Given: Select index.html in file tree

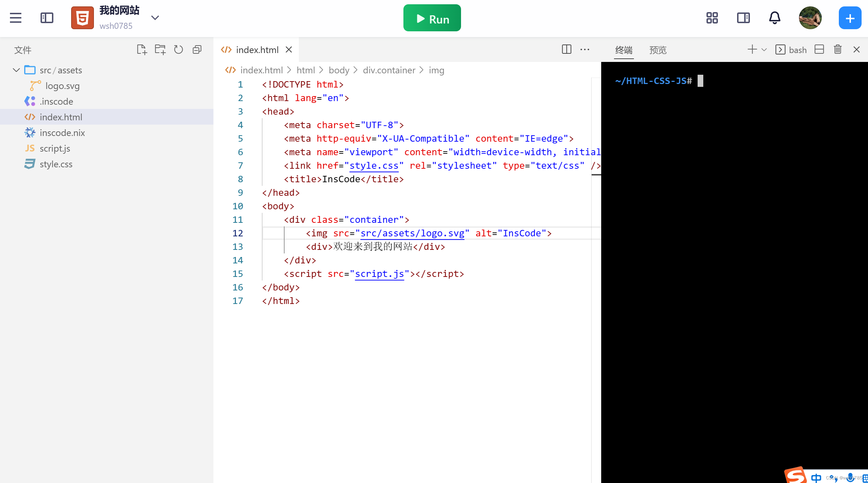Looking at the screenshot, I should coord(107,117).
